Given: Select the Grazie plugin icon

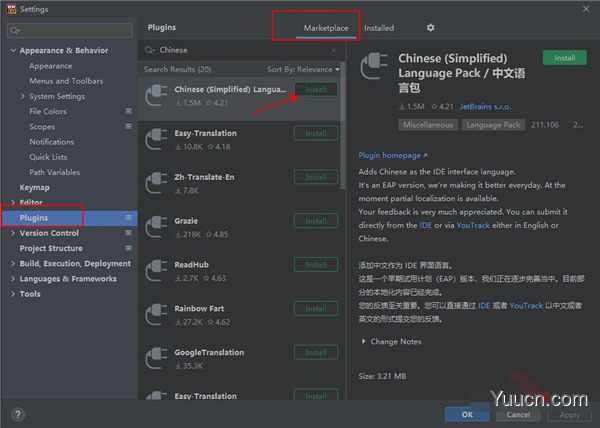Looking at the screenshot, I should coord(157,227).
